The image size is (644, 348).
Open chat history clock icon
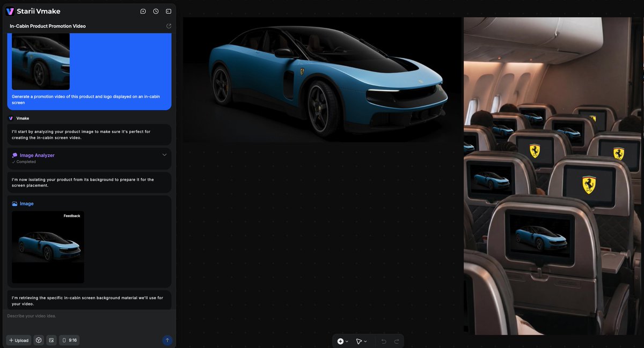(156, 11)
